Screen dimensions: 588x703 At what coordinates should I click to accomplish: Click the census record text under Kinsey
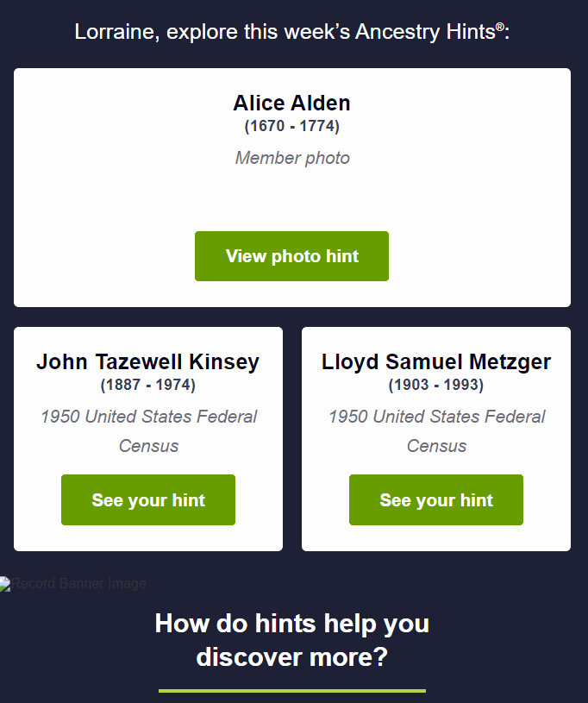click(x=148, y=430)
